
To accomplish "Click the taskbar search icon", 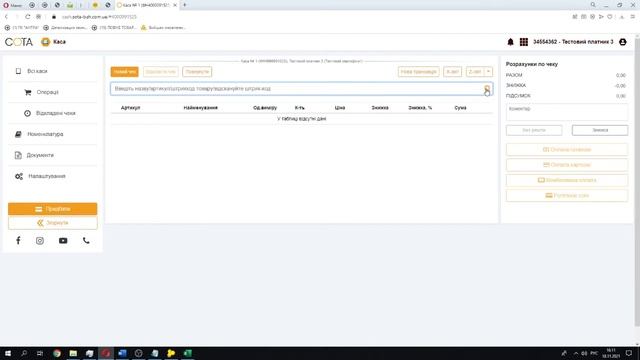I will coord(24,353).
